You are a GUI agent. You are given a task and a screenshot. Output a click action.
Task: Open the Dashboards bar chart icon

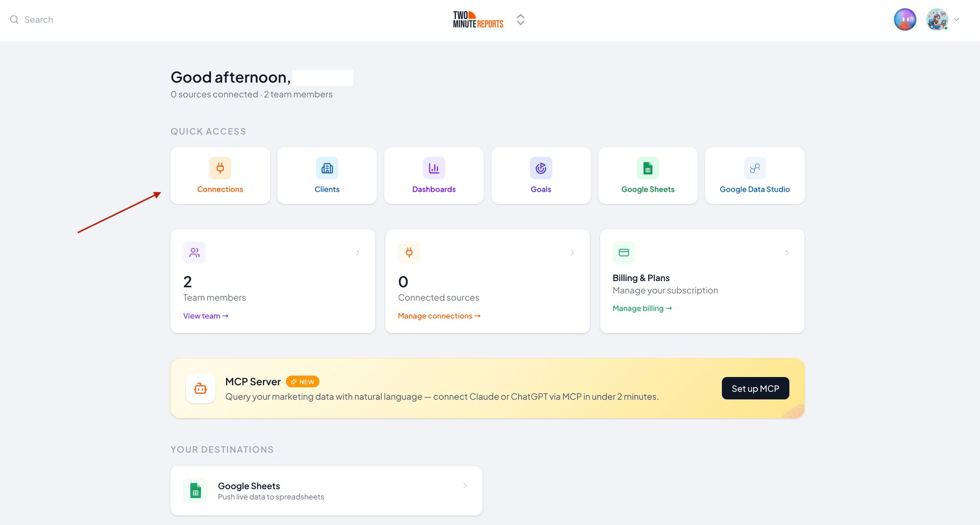[434, 168]
